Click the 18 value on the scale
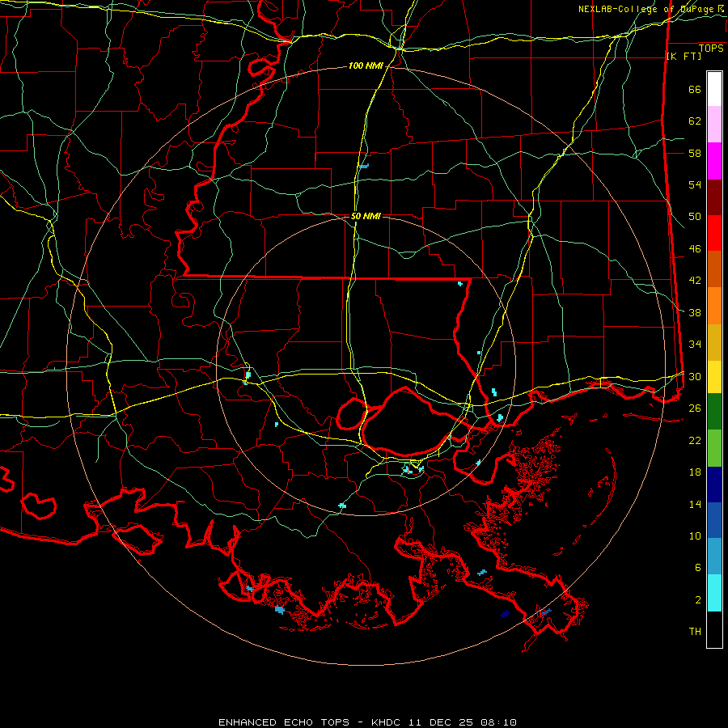The height and width of the screenshot is (728, 728). click(695, 472)
